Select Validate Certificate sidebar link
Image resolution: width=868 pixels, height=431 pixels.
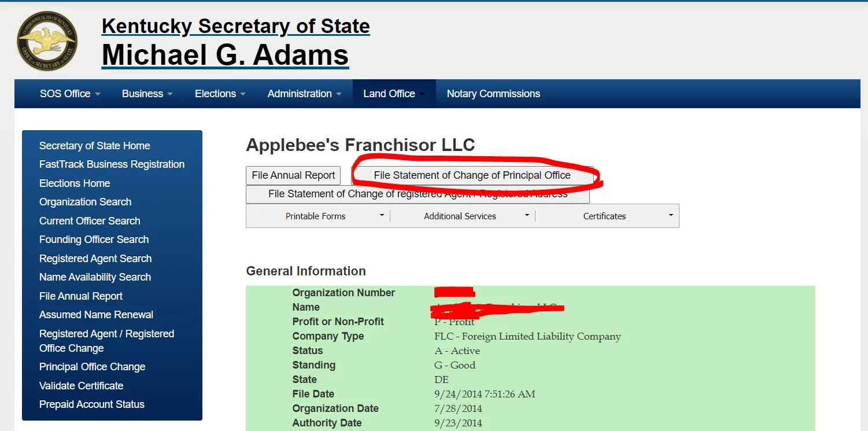pos(81,386)
